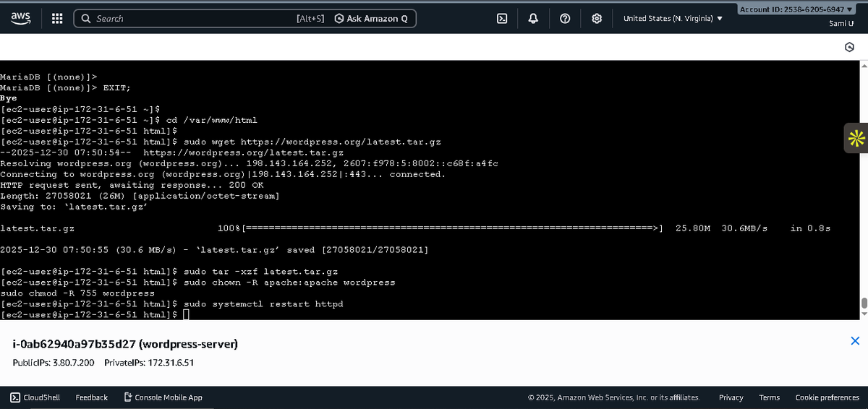Click the 'sudo wget https://wordpress.org/latest.tar.gz' line
The height and width of the screenshot is (409, 868).
(221, 142)
